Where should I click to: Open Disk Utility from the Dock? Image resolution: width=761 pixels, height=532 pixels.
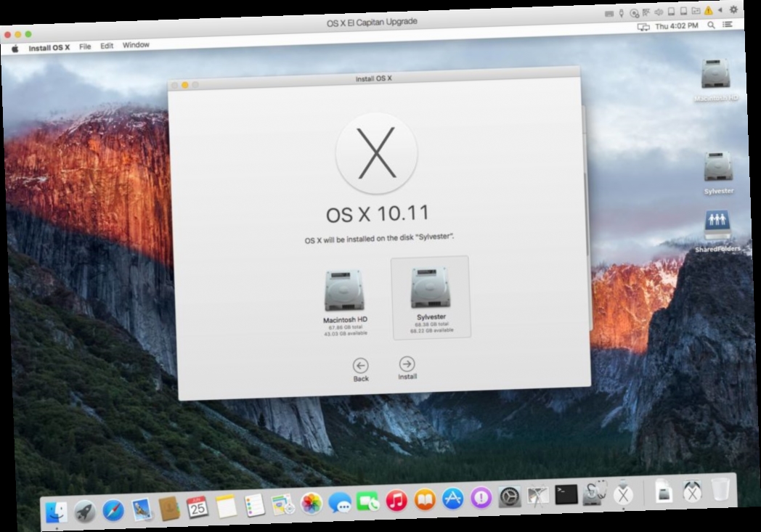(x=595, y=494)
